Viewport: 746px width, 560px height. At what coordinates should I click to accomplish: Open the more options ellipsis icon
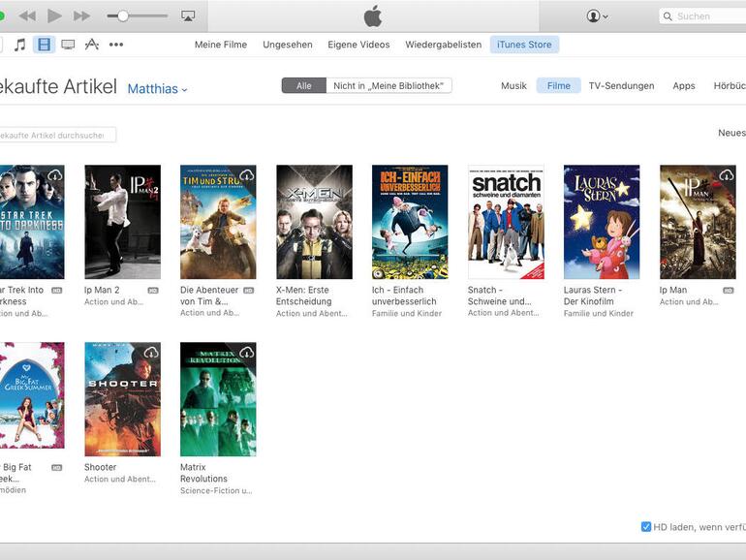coord(116,45)
